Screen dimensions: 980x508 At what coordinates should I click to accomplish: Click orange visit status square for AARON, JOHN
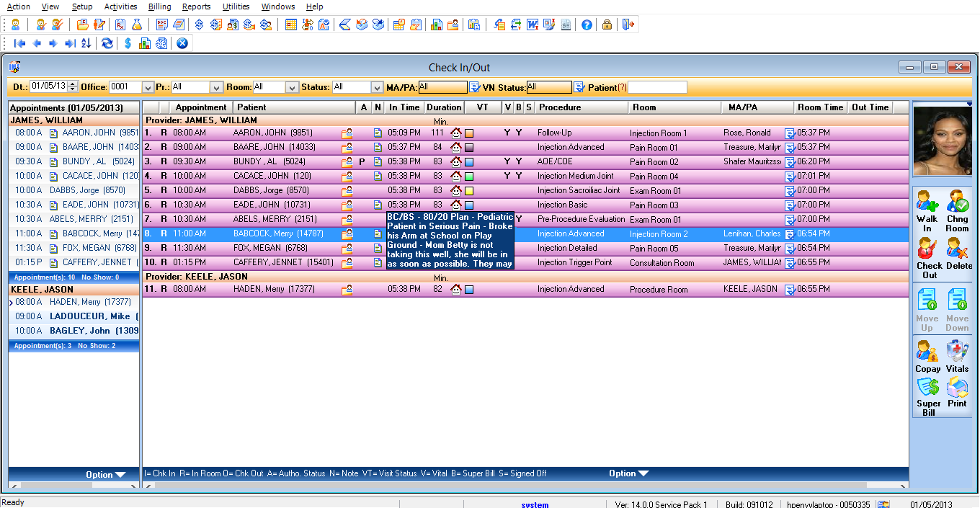click(469, 133)
